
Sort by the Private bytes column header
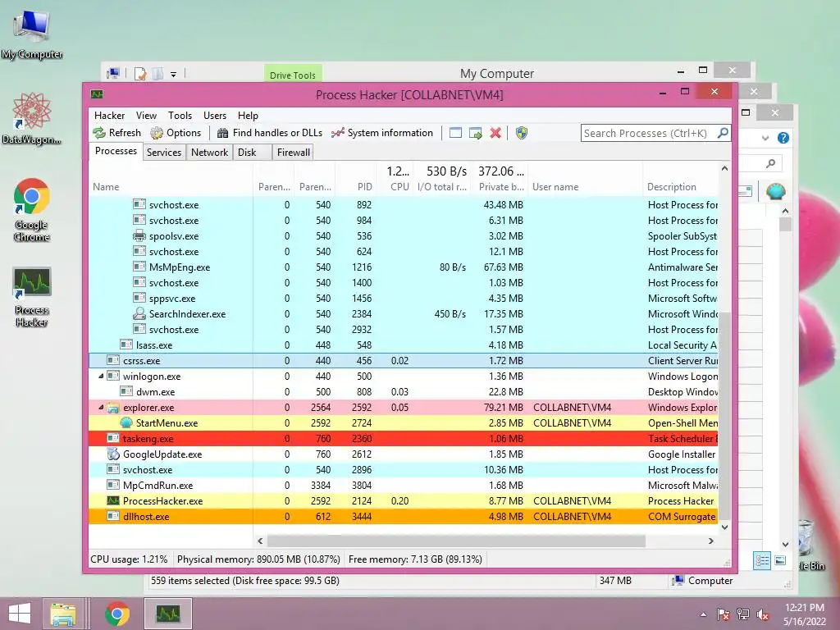(500, 187)
